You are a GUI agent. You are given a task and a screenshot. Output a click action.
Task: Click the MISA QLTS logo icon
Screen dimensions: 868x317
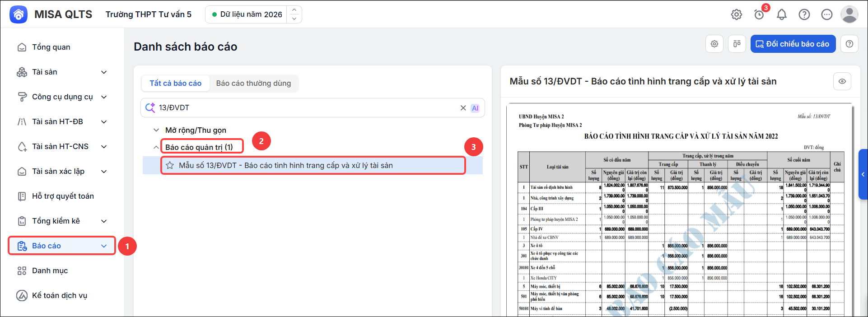tap(19, 14)
